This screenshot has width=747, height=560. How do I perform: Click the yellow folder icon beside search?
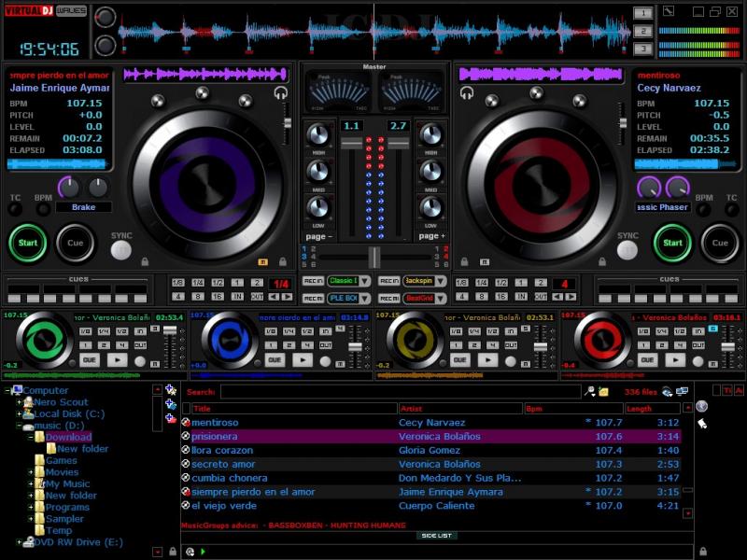click(603, 392)
